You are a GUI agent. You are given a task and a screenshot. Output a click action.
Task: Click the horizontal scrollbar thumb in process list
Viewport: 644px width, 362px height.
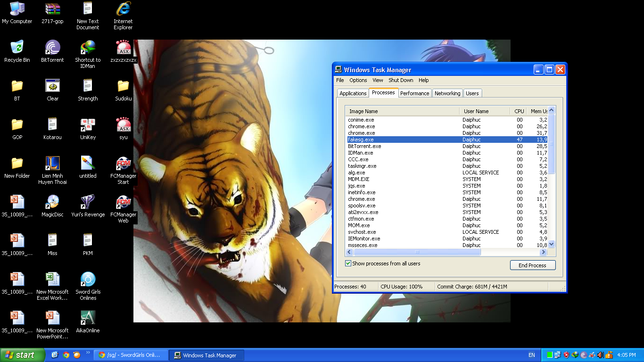[417, 252]
